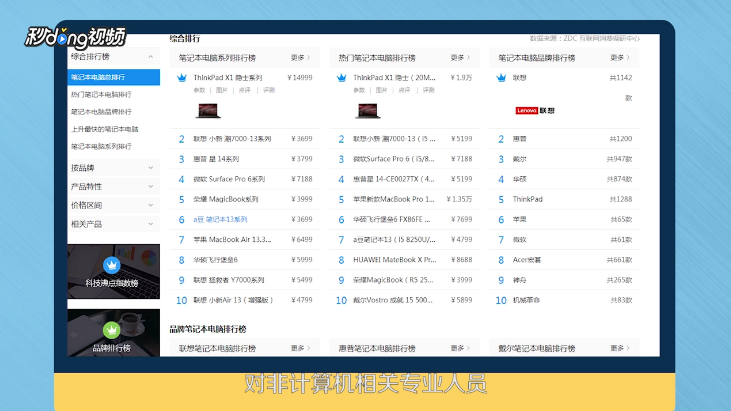Open 惠普星 14-CE0027TX entry
This screenshot has width=731, height=411.
[394, 179]
